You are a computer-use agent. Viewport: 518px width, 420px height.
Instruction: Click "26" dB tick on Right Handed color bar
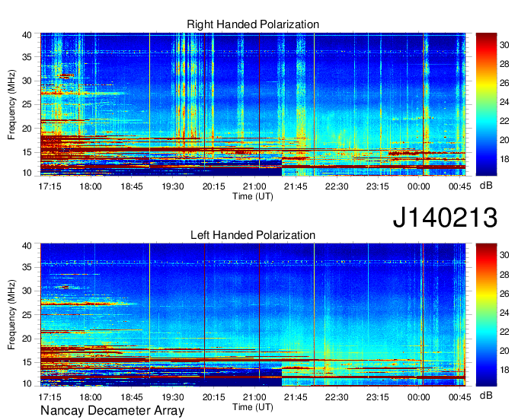504,83
